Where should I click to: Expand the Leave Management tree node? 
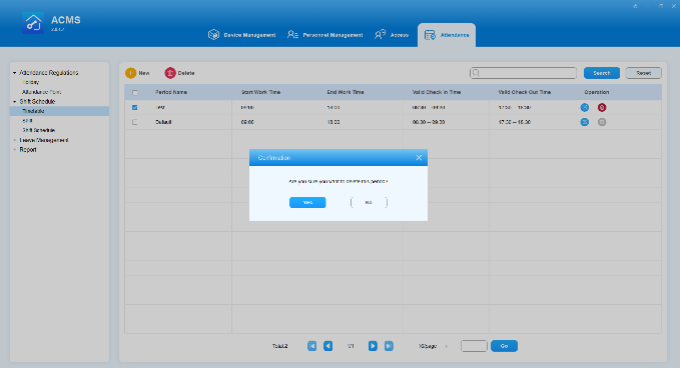pyautogui.click(x=14, y=140)
